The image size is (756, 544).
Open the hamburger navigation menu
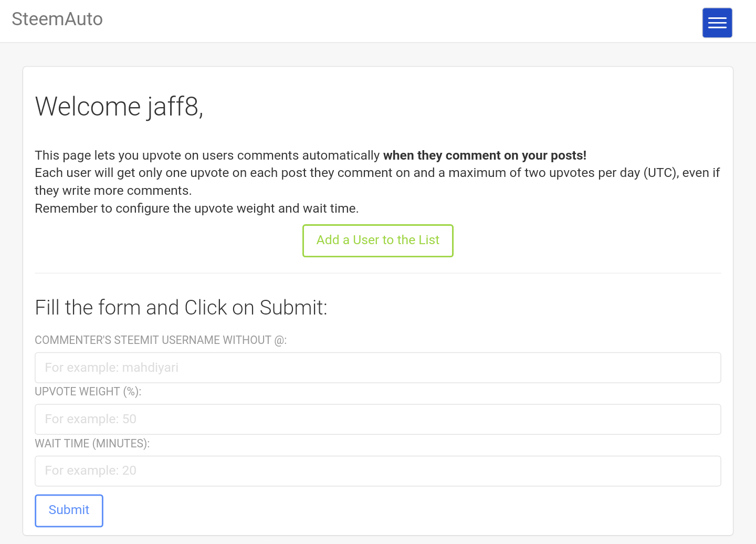coord(717,23)
